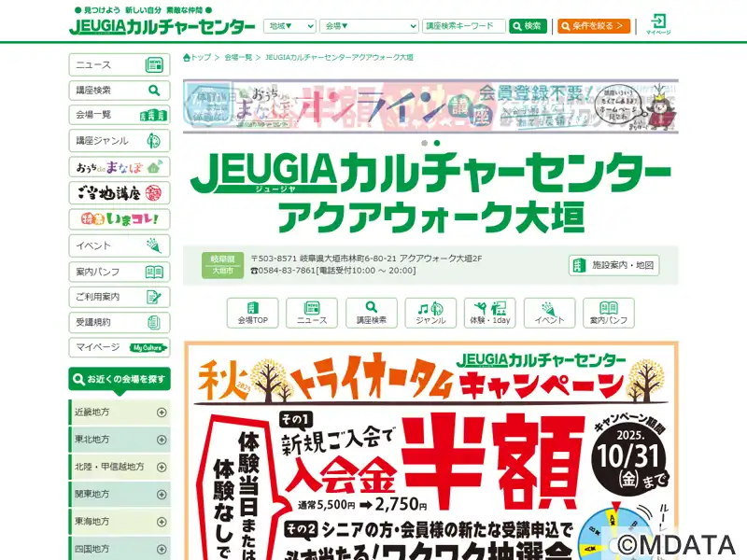
Task: Click the green 検索 search button
Action: [528, 26]
